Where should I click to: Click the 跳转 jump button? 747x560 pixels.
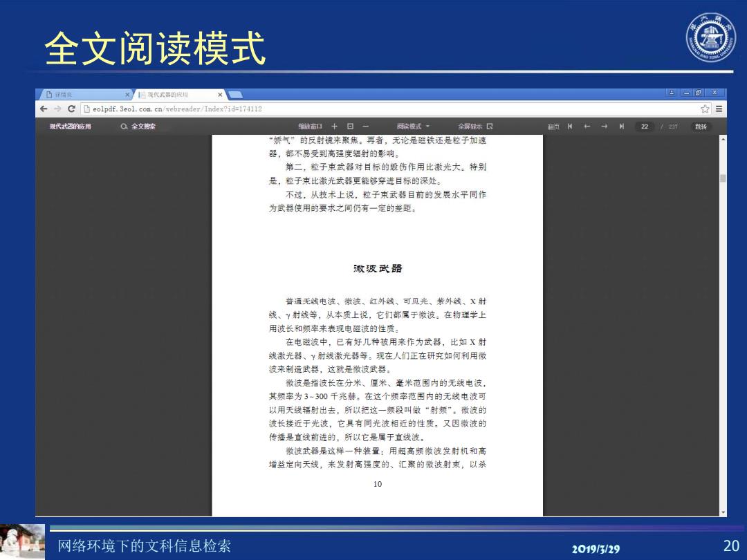(701, 127)
